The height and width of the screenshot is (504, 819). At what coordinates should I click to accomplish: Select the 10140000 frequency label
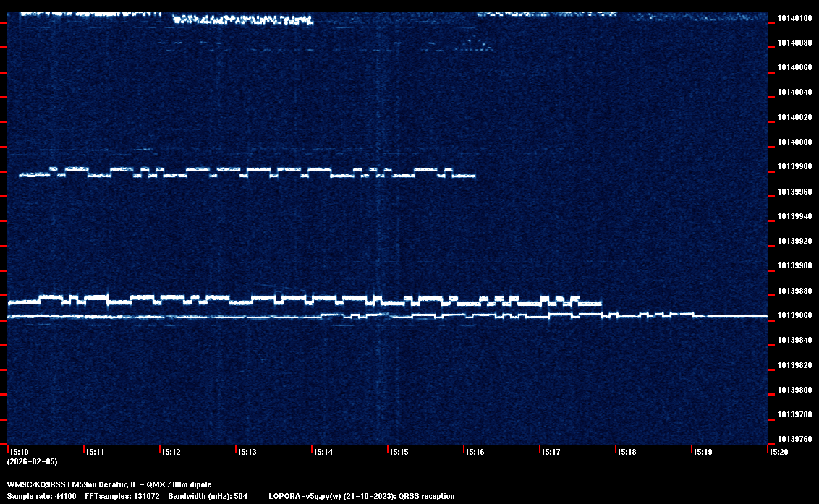[x=794, y=142]
